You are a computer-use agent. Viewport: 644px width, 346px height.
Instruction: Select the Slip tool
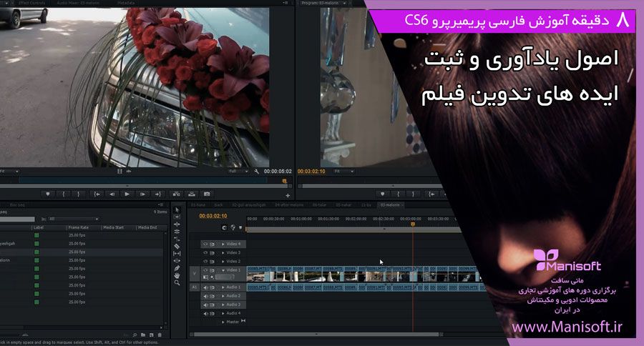coord(177,253)
